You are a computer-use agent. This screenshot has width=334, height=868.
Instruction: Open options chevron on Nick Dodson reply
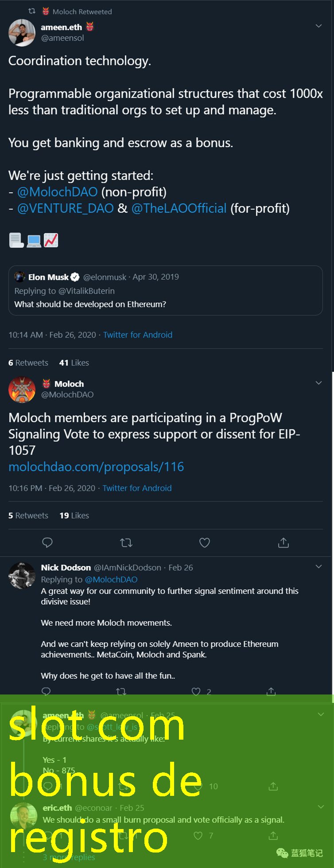pyautogui.click(x=318, y=567)
